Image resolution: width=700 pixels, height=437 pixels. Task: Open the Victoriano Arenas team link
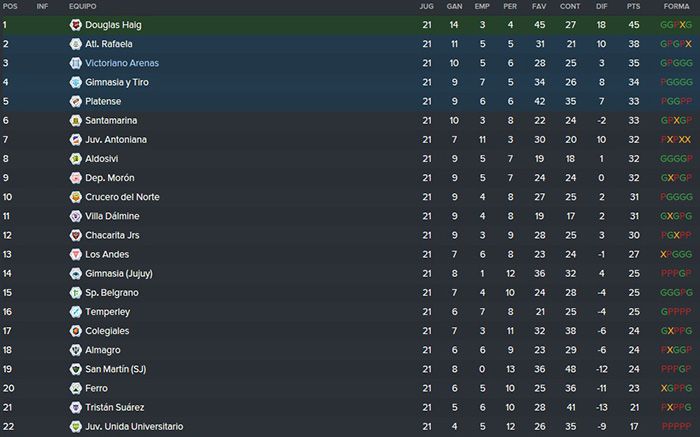point(122,63)
